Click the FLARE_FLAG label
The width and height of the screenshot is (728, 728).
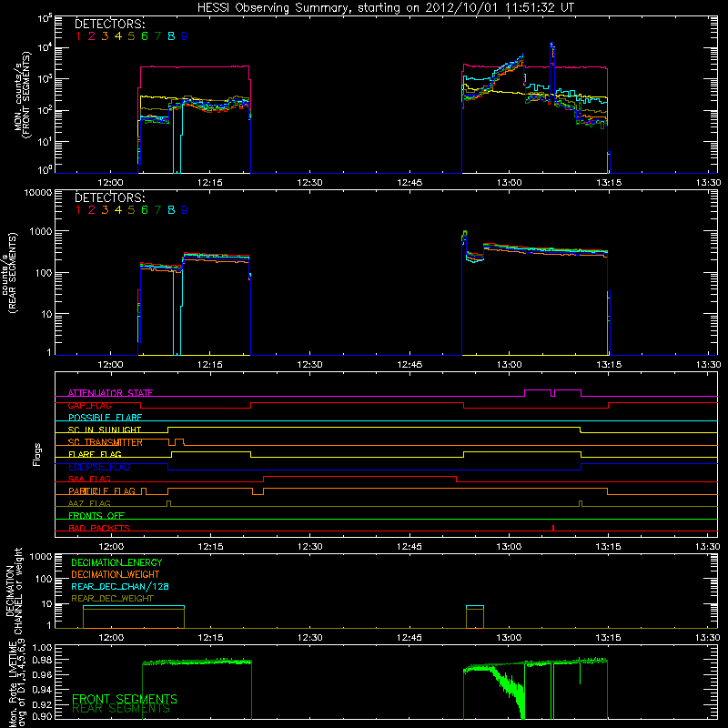pos(95,454)
